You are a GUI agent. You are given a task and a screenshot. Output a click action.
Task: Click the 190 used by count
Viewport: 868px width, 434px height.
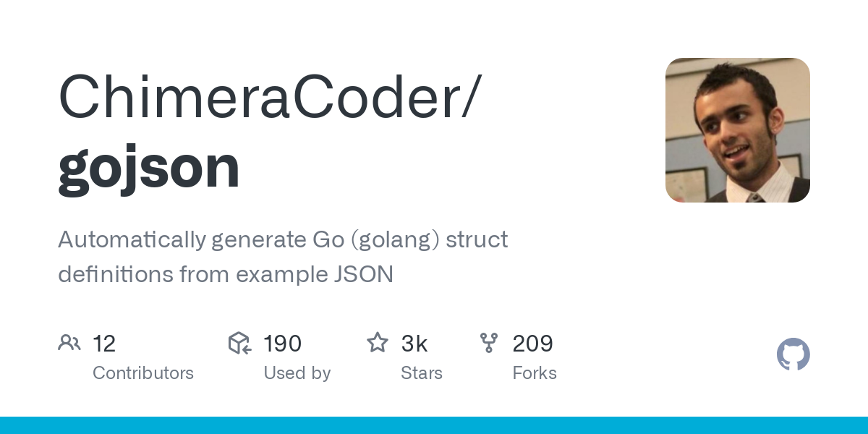(x=283, y=344)
